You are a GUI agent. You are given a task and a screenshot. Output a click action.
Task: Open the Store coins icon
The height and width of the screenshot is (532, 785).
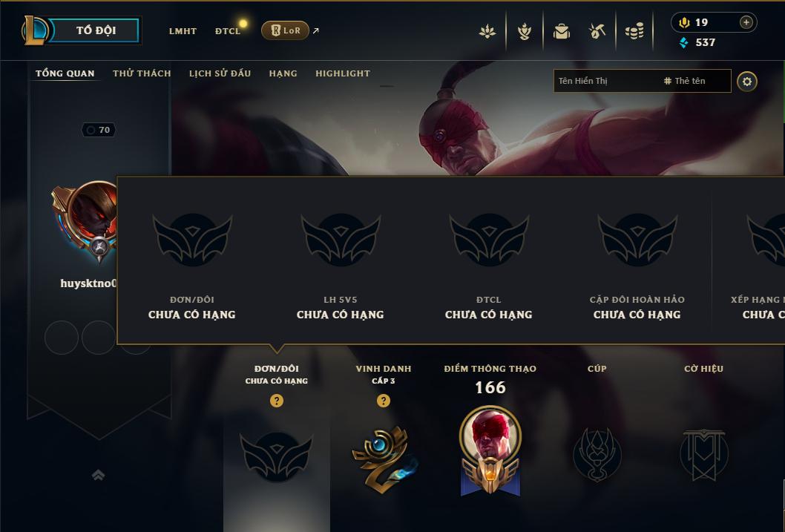pos(634,31)
